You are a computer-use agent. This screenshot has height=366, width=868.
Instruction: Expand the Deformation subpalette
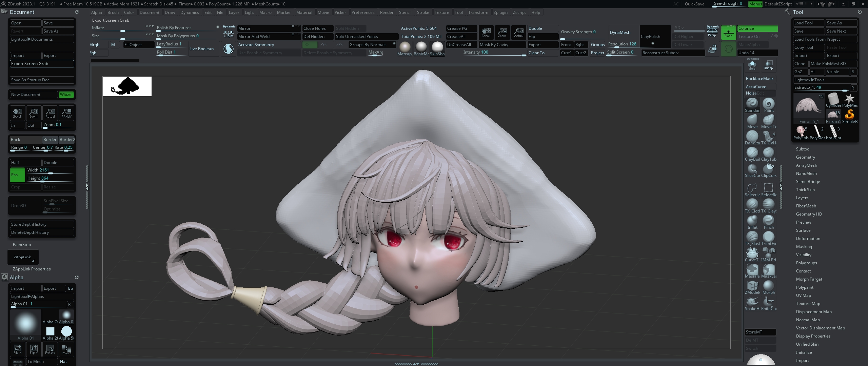(x=808, y=239)
